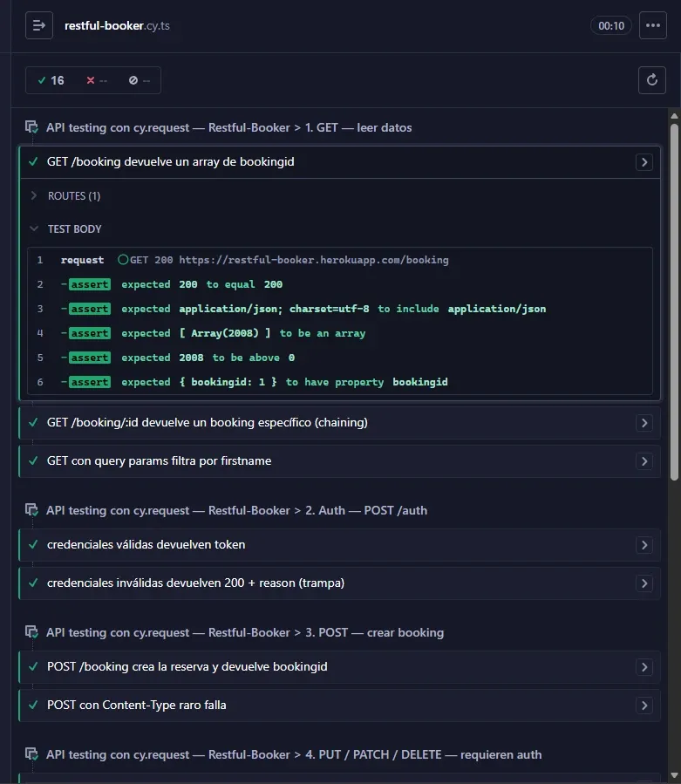Click suite icon beside '4. PUT / PATCH / DELETE'
The image size is (681, 784).
click(32, 754)
